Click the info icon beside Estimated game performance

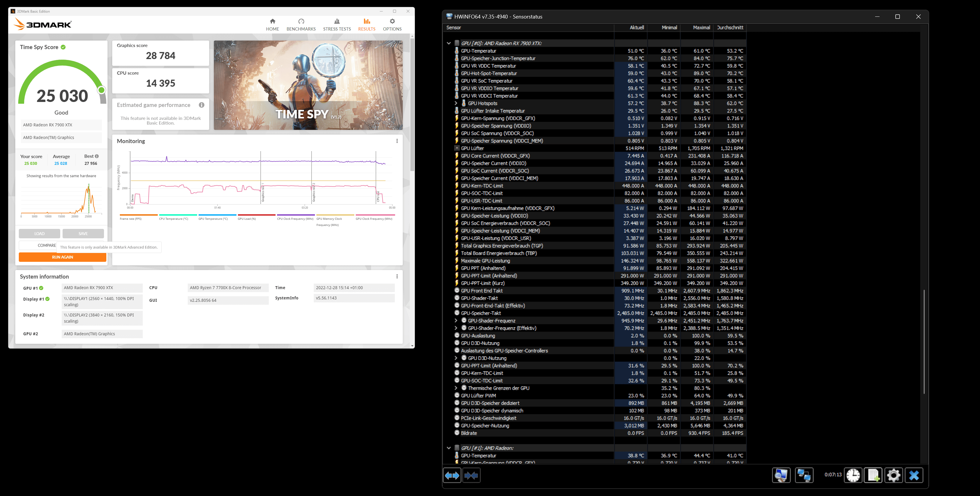click(201, 105)
